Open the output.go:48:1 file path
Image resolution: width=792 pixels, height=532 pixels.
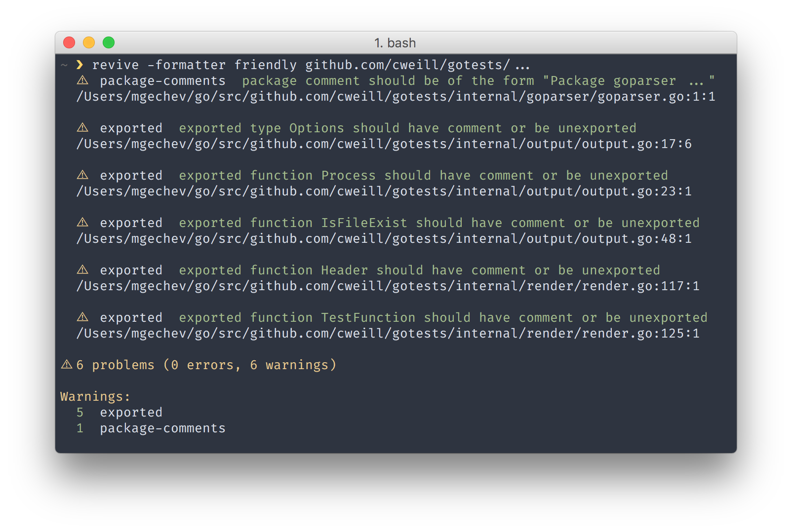tap(384, 238)
